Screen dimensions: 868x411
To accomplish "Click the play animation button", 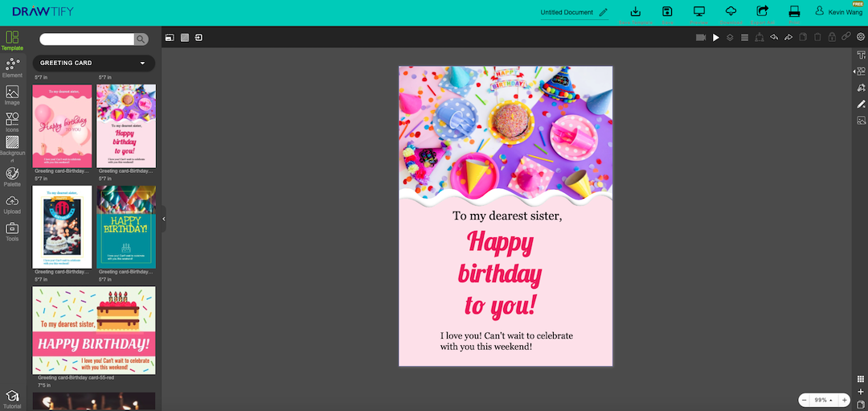I will tap(716, 37).
